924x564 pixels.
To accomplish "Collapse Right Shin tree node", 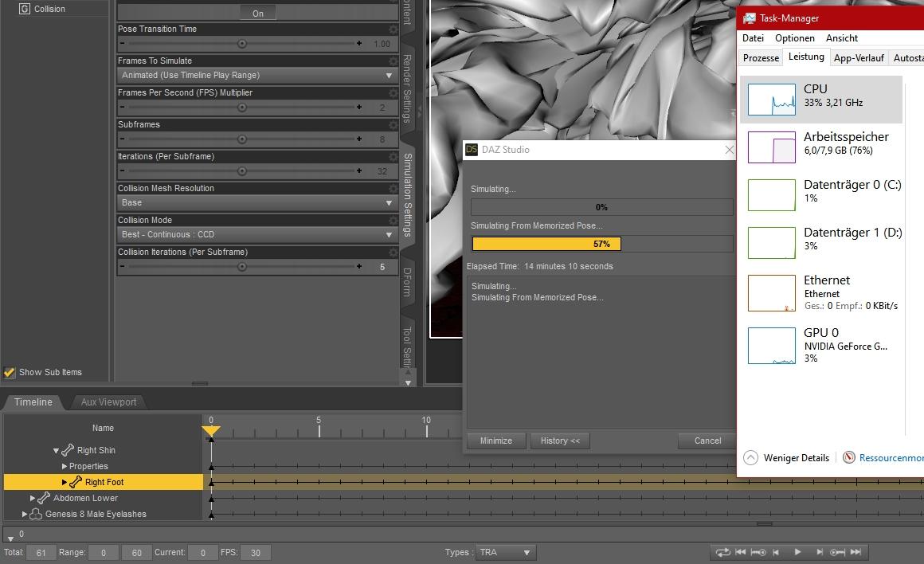I will pyautogui.click(x=56, y=451).
